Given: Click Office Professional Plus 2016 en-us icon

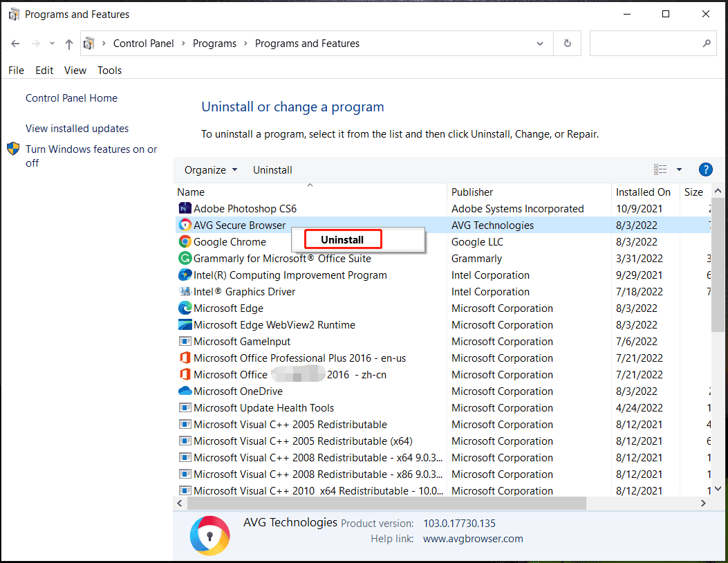Looking at the screenshot, I should tap(185, 358).
